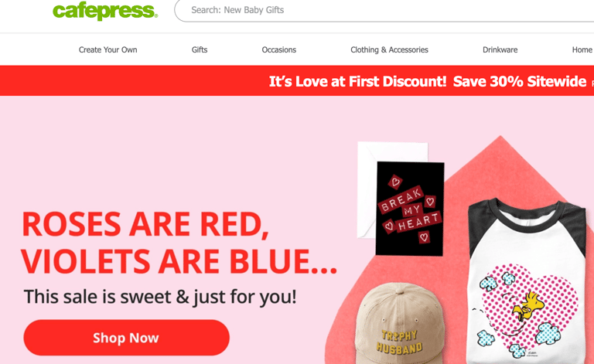
Task: Open the Occasions menu
Action: (278, 49)
